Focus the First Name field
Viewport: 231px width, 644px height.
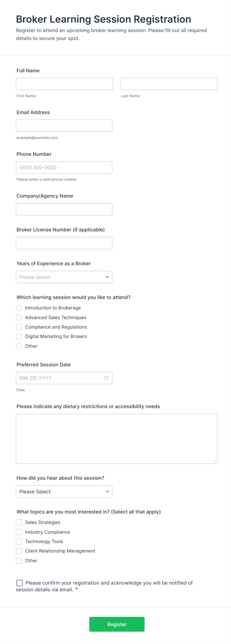[64, 84]
